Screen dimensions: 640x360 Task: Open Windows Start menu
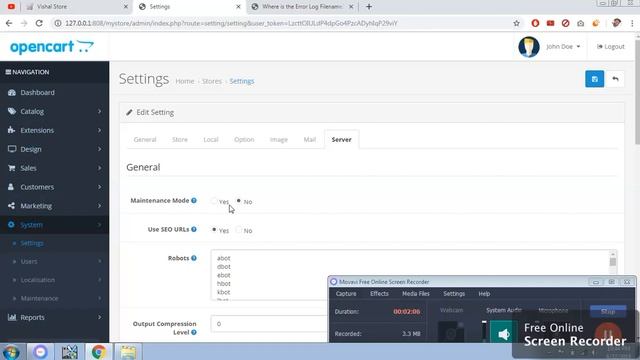[x=11, y=352]
